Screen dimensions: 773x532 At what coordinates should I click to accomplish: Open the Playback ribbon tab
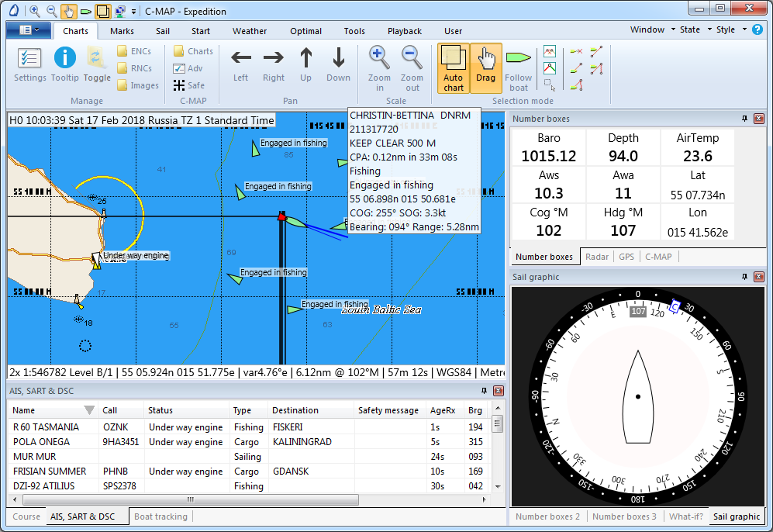[404, 31]
